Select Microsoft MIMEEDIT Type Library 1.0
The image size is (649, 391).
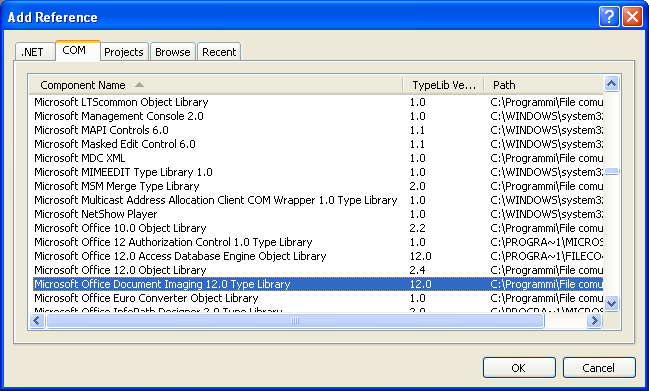click(x=318, y=172)
